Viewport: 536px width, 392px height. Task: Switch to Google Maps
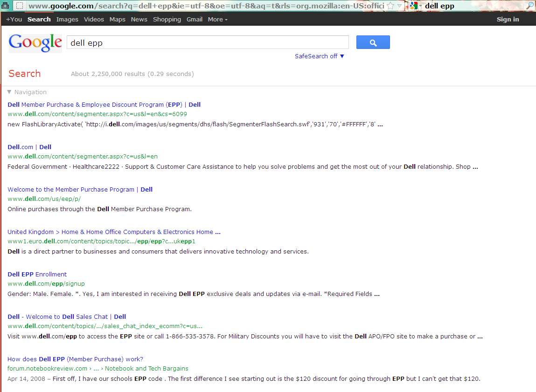[x=117, y=19]
